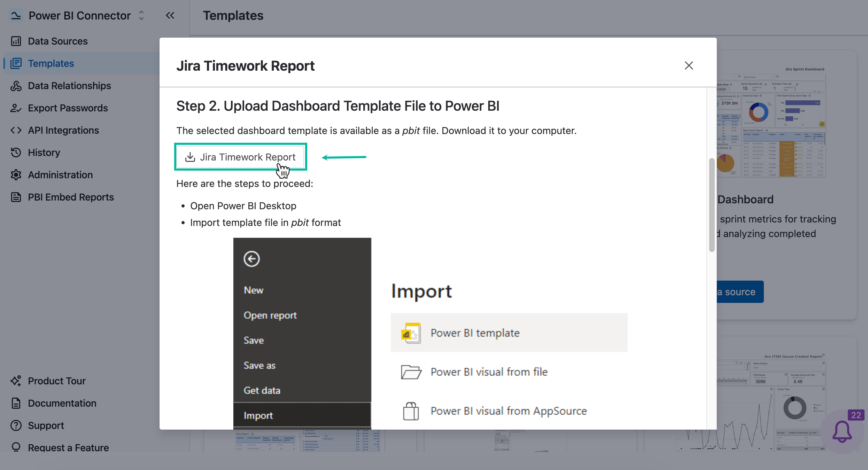Open the notification bell icon

[x=842, y=431]
